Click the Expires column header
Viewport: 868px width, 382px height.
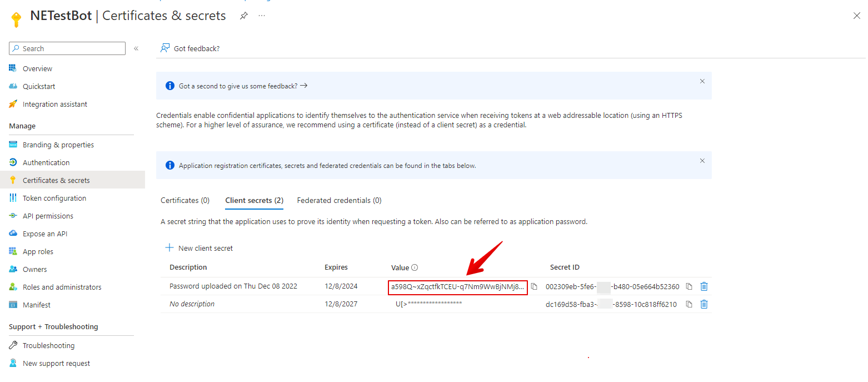coord(336,267)
